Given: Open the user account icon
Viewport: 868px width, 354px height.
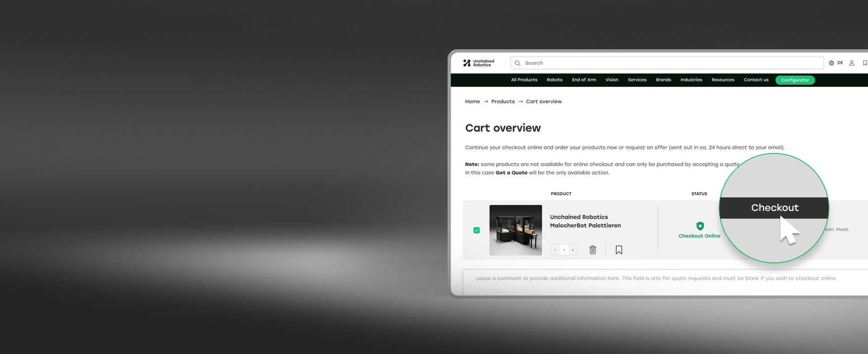Looking at the screenshot, I should coord(851,63).
